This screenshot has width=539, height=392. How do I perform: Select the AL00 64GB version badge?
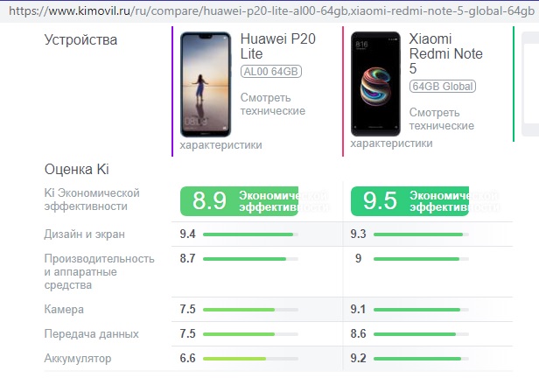pyautogui.click(x=270, y=72)
